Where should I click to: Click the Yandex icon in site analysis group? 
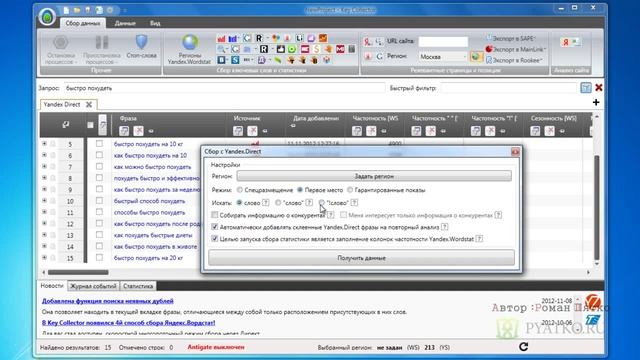tap(566, 42)
